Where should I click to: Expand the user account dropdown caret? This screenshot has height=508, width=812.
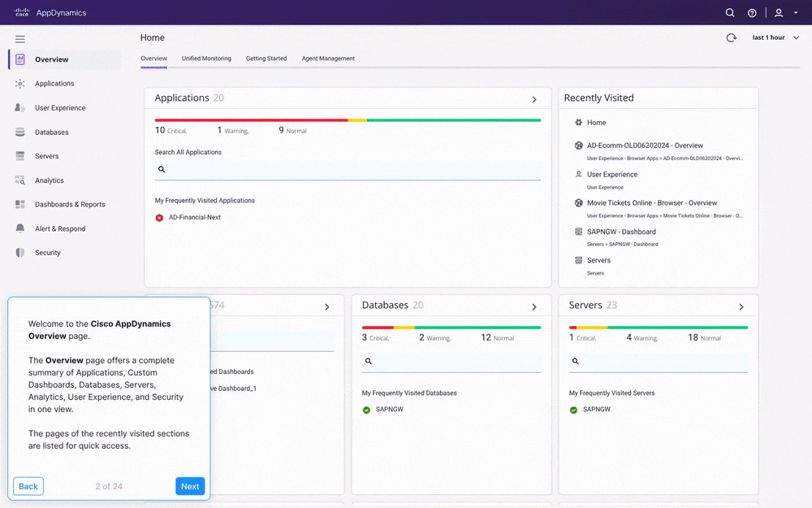pos(796,13)
